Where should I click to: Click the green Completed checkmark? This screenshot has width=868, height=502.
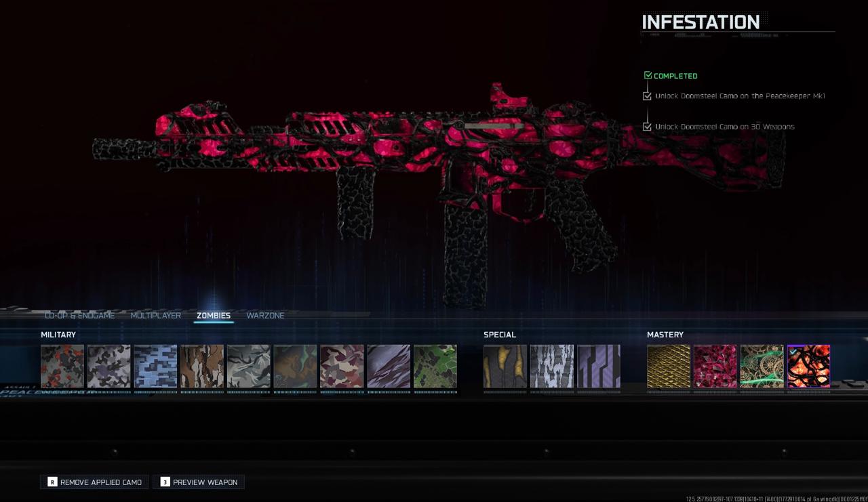tap(648, 76)
